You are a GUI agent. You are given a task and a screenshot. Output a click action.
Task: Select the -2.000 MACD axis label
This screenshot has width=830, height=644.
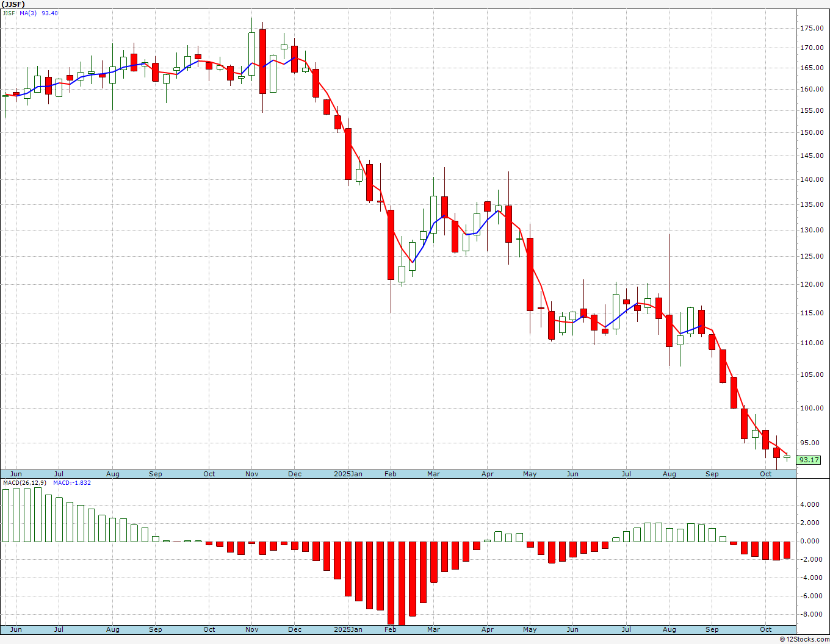click(x=810, y=559)
